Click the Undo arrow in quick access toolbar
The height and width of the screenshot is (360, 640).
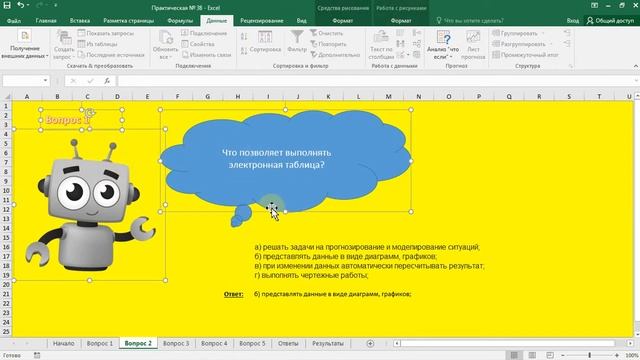(20, 6)
